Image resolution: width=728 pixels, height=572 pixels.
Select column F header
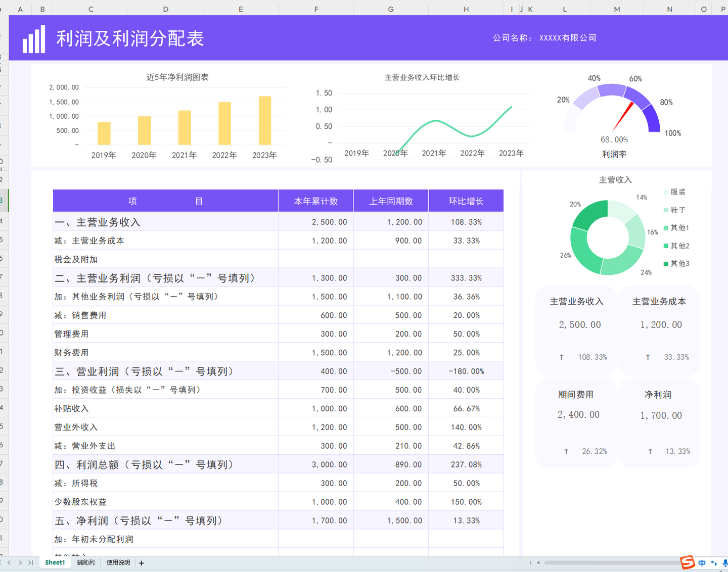[x=316, y=9]
